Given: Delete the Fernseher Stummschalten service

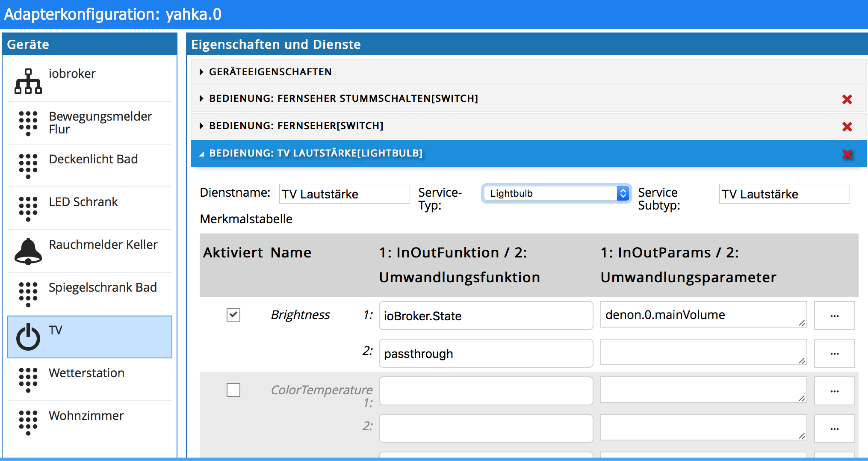Looking at the screenshot, I should tap(847, 99).
